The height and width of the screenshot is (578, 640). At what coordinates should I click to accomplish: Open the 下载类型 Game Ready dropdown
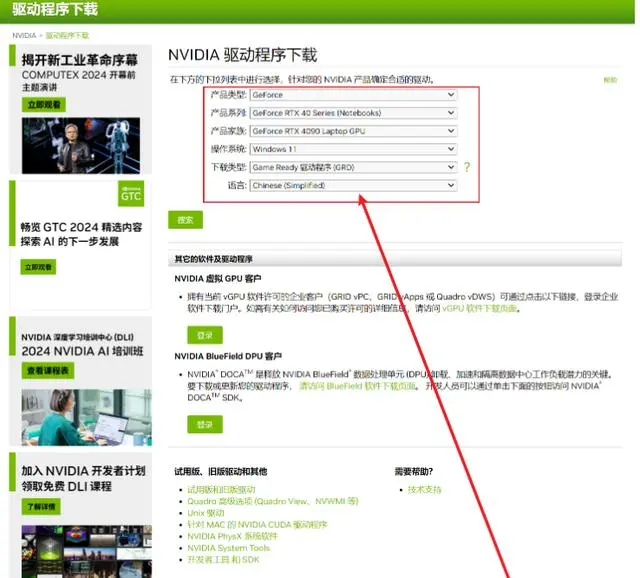coord(353,167)
